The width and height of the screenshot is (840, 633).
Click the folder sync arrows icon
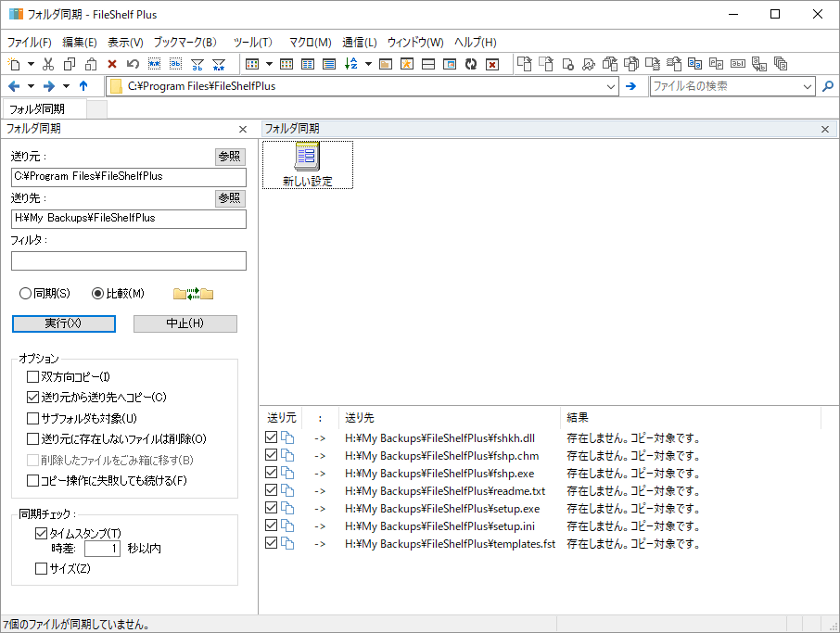pyautogui.click(x=194, y=294)
